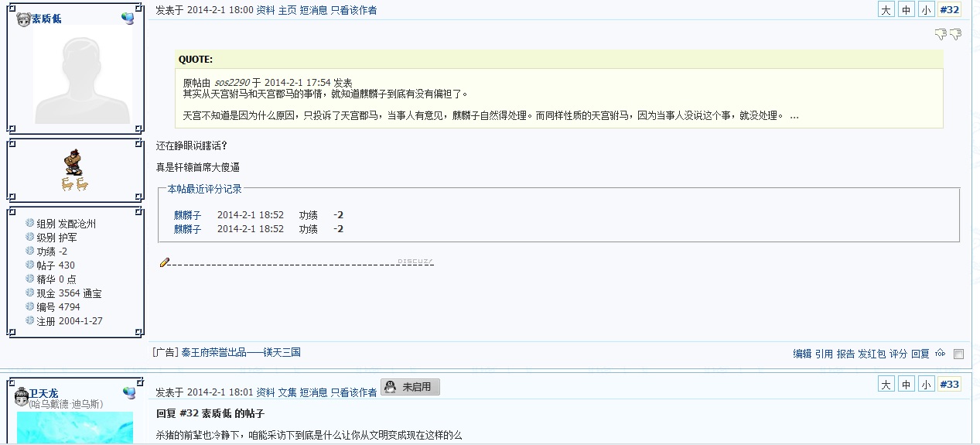
Task: Click 报告 to report post #32
Action: pyautogui.click(x=845, y=354)
